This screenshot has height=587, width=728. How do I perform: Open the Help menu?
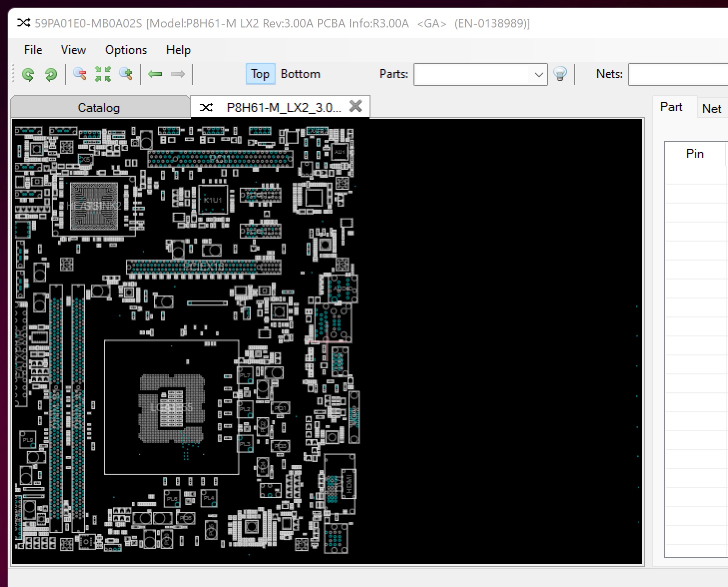(178, 50)
